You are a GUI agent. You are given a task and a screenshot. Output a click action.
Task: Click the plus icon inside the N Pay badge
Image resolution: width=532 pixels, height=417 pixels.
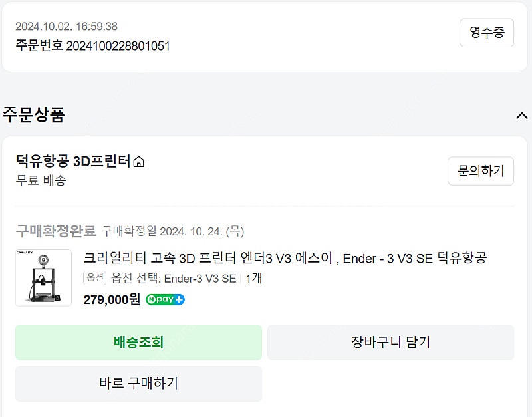(178, 299)
